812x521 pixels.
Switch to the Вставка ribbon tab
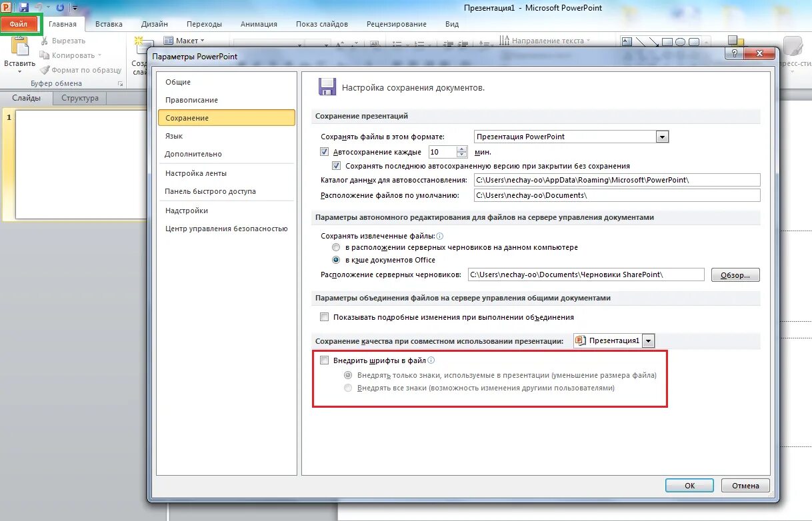pos(109,24)
